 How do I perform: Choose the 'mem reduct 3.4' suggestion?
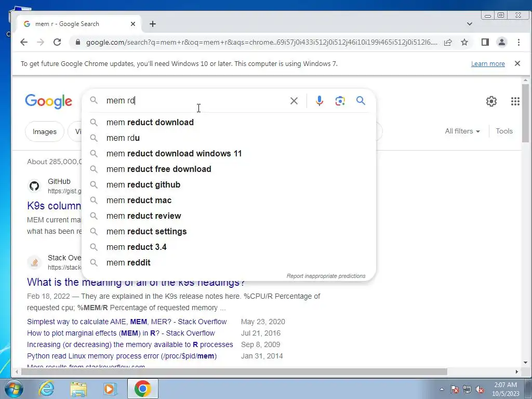click(x=229, y=247)
